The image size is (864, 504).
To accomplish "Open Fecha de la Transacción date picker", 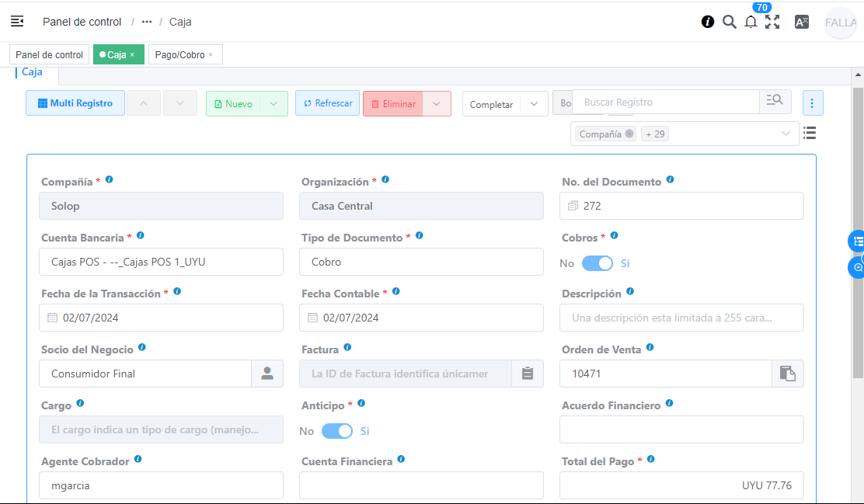I will coord(161,318).
